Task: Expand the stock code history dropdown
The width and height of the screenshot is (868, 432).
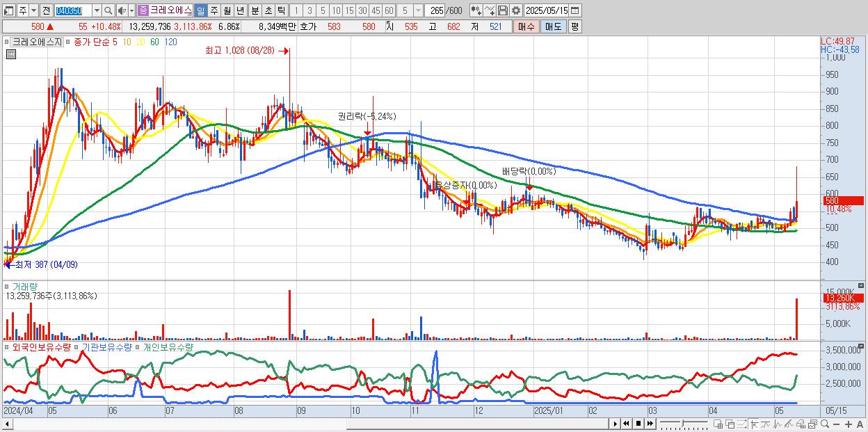Action: pyautogui.click(x=96, y=10)
